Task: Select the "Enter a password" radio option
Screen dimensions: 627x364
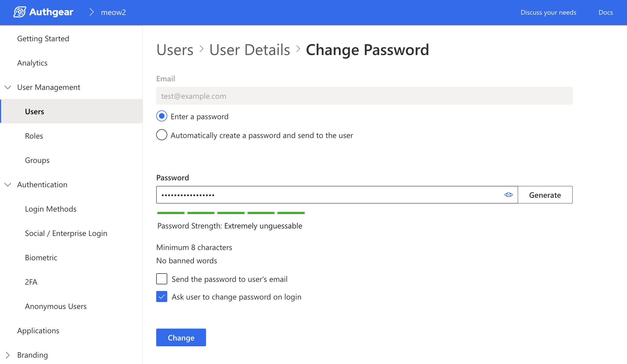Action: click(x=162, y=116)
